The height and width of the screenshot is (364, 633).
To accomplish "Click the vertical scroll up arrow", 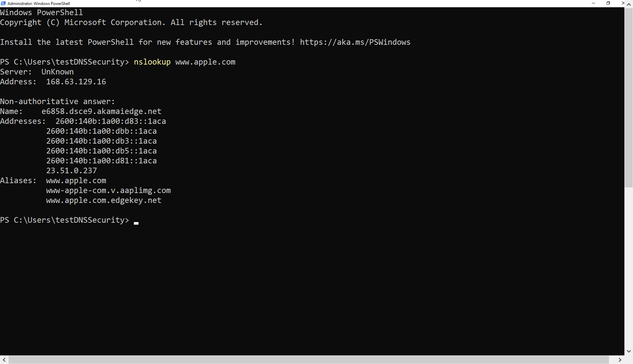I will point(629,5).
